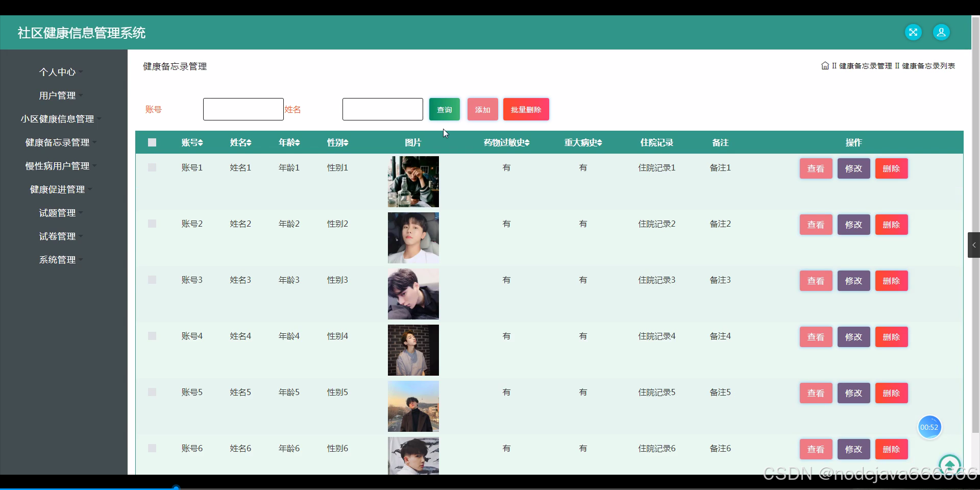Screen dimensions: 980x490
Task: Click the home icon in breadcrumb
Action: (x=825, y=66)
